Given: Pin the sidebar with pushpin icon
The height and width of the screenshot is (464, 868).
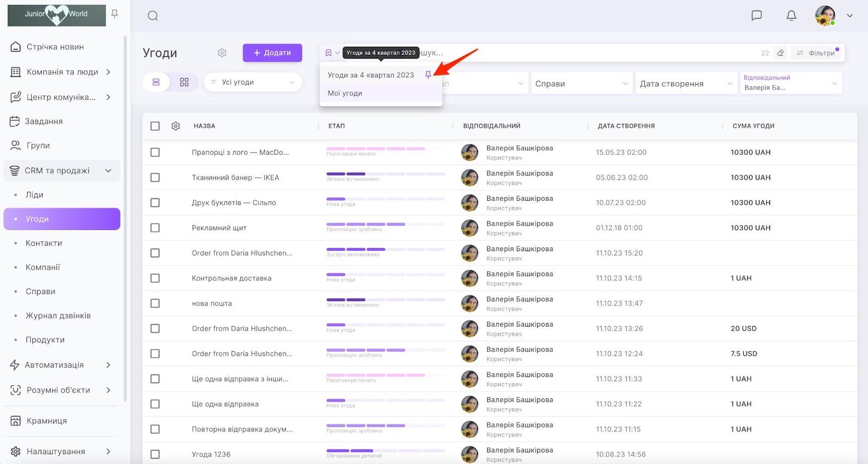Looking at the screenshot, I should (x=114, y=14).
